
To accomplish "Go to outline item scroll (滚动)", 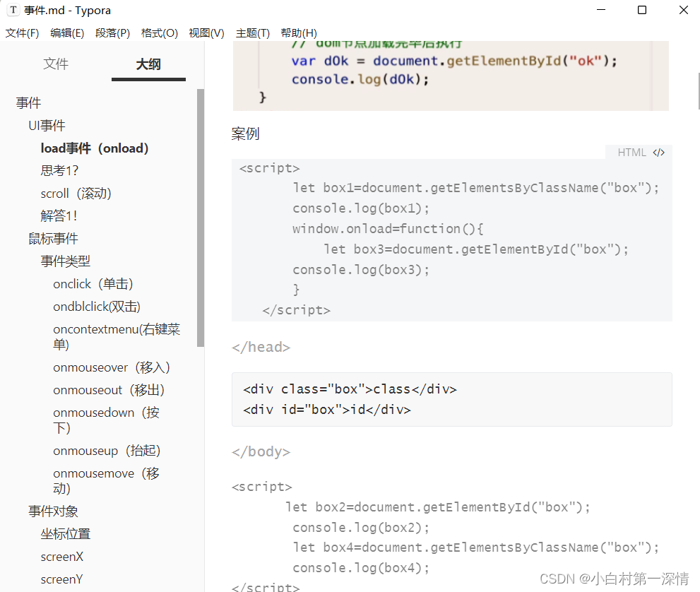I will 76,194.
